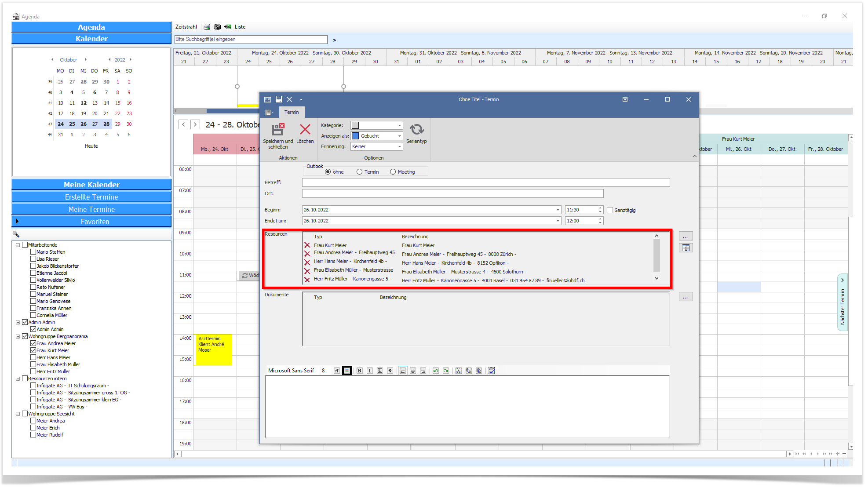Click the cut scissors icon
The height and width of the screenshot is (488, 868).
[458, 371]
